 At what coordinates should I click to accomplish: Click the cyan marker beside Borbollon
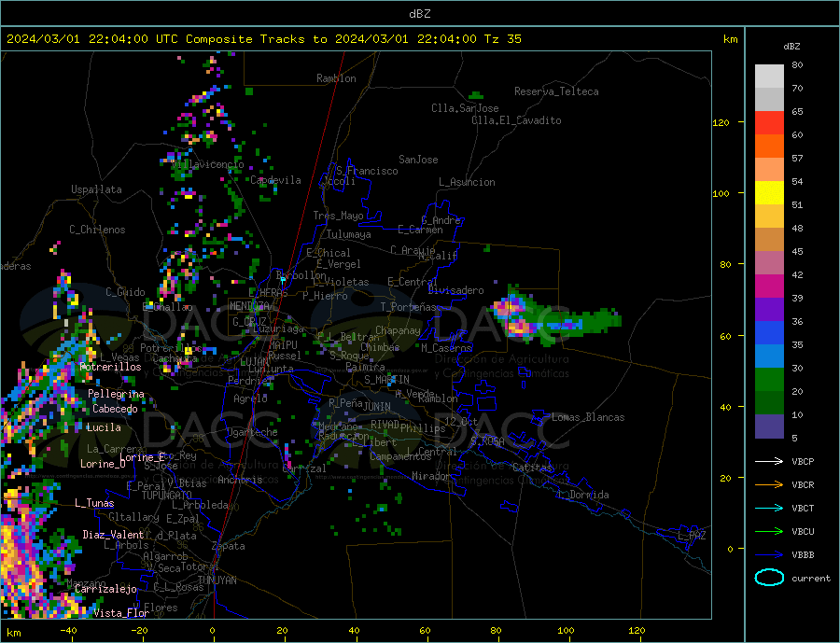(283, 280)
